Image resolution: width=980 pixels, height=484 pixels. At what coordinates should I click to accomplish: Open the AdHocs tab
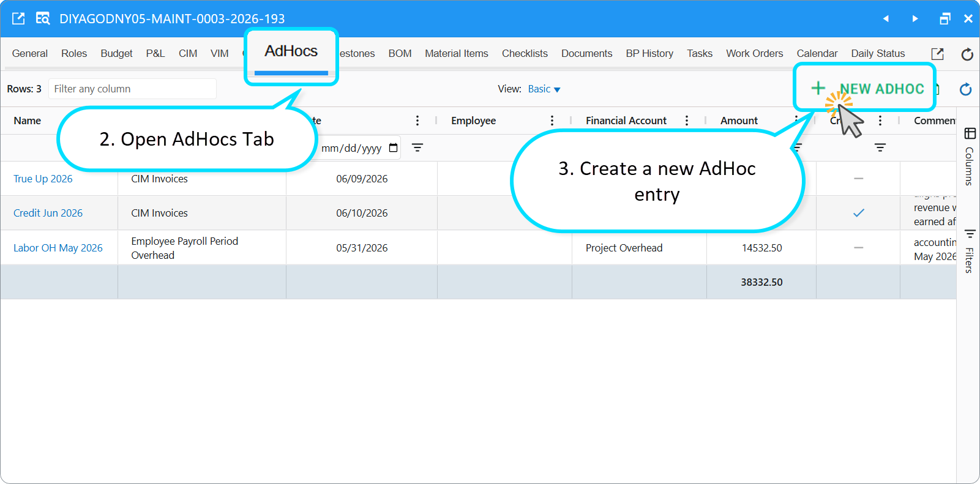point(291,51)
